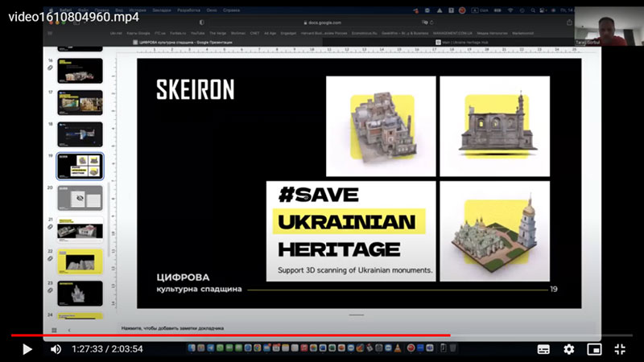Open VLC cone icon in Dock
The image size is (644, 362).
tap(398, 348)
